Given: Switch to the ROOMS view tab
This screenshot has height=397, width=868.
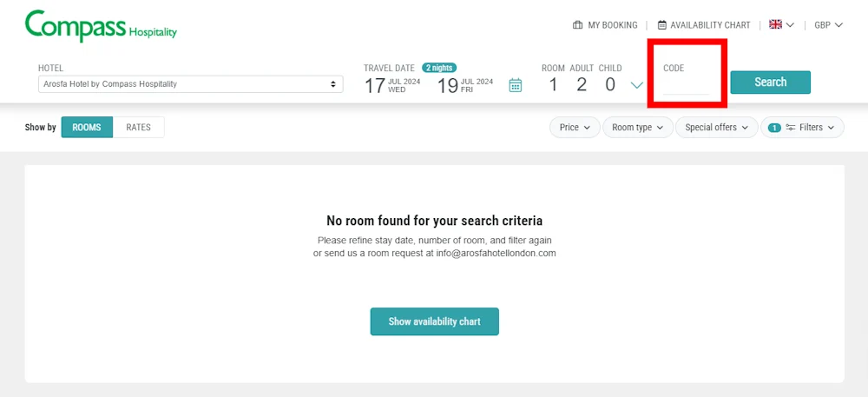Looking at the screenshot, I should click(x=87, y=128).
